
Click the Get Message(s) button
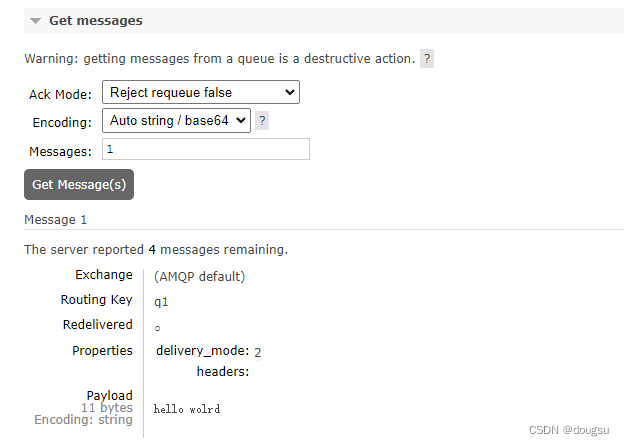coord(79,185)
